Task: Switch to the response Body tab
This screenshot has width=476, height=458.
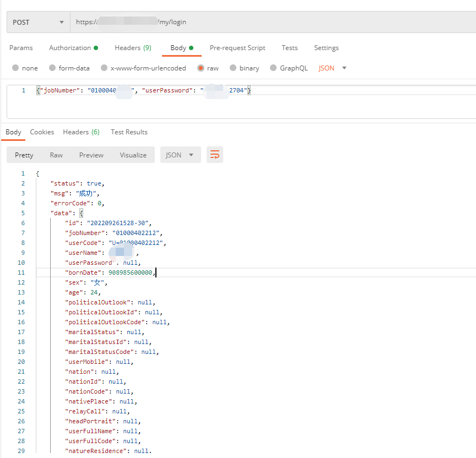Action: tap(13, 132)
